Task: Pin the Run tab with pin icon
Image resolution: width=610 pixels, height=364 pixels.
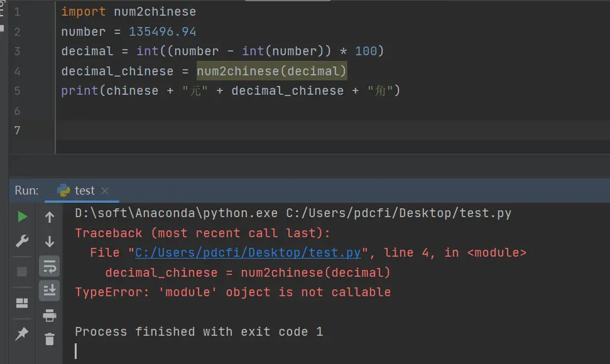Action: pos(22,333)
